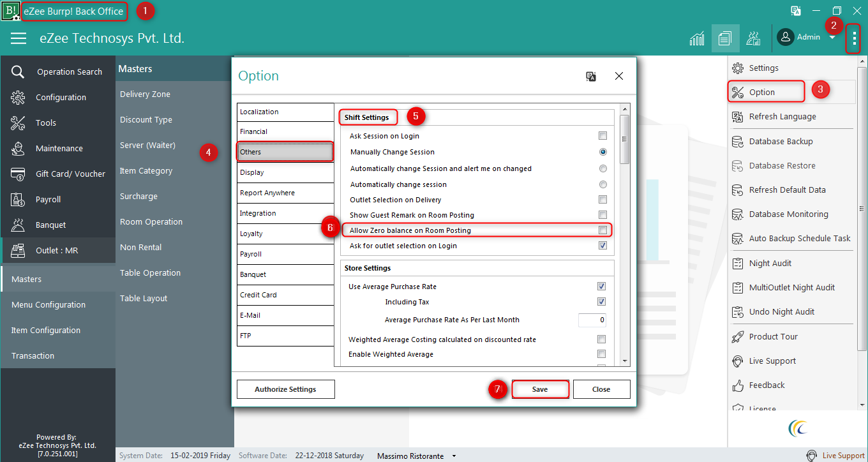Click the Option dialog scrollbar down arrow
Viewport: 868px width, 462px height.
(625, 361)
